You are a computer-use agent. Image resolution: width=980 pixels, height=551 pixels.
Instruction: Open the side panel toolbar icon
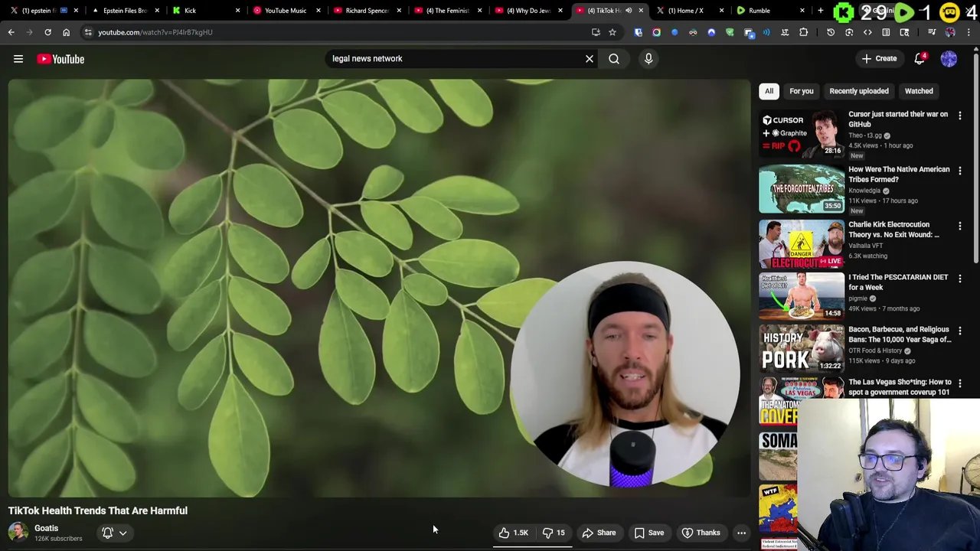886,32
